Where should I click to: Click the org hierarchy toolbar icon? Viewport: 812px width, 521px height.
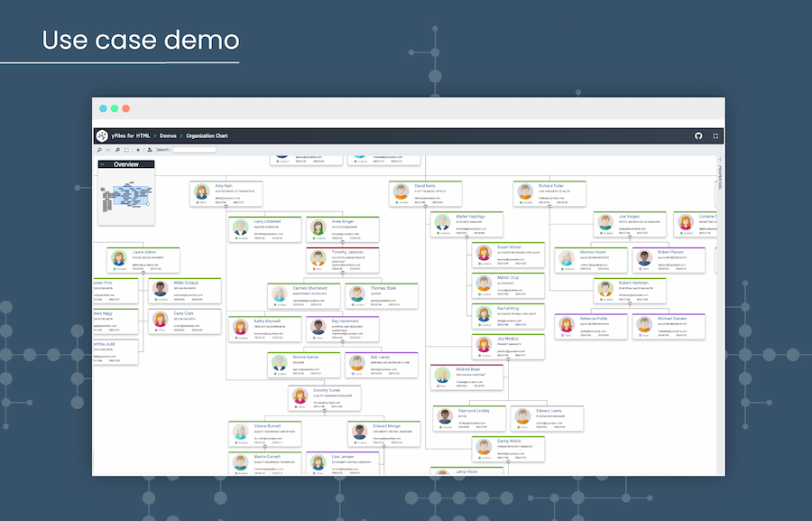pos(149,150)
